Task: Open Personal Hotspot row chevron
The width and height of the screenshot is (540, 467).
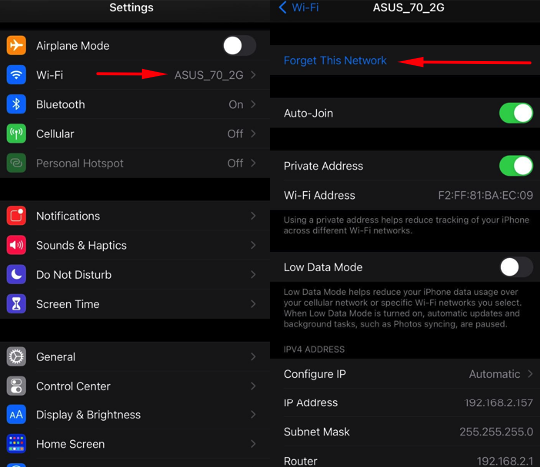Action: 253,163
